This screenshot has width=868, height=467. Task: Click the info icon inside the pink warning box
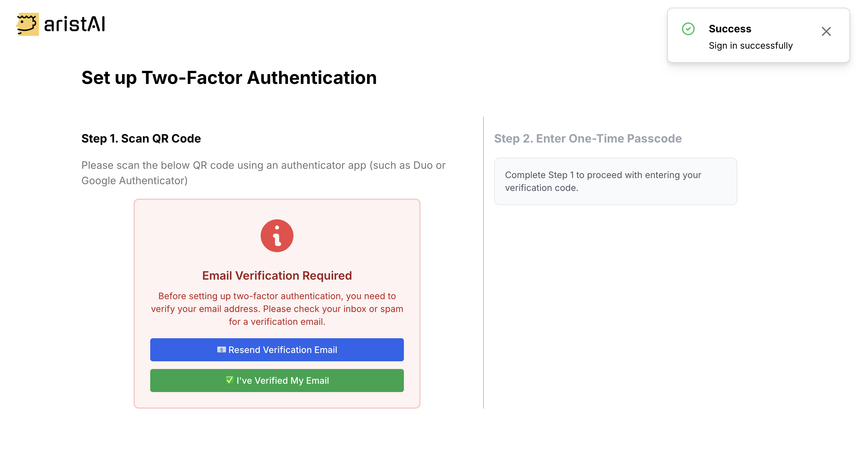277,235
